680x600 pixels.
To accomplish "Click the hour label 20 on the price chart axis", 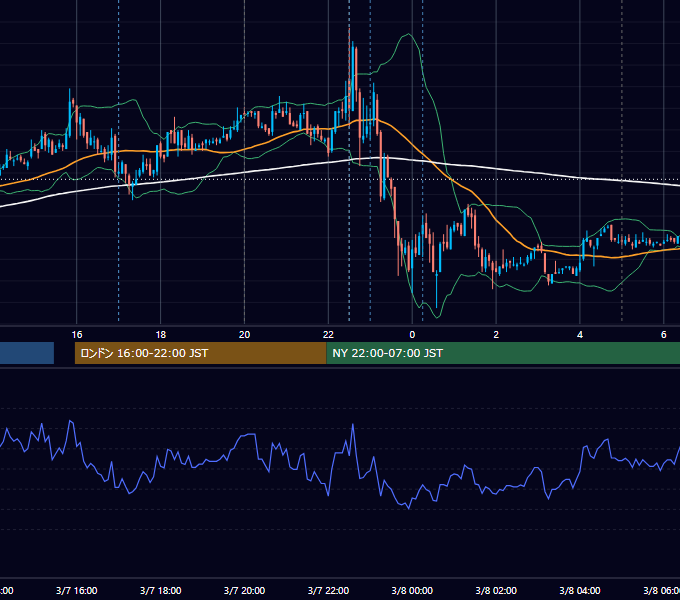I will pyautogui.click(x=245, y=334).
